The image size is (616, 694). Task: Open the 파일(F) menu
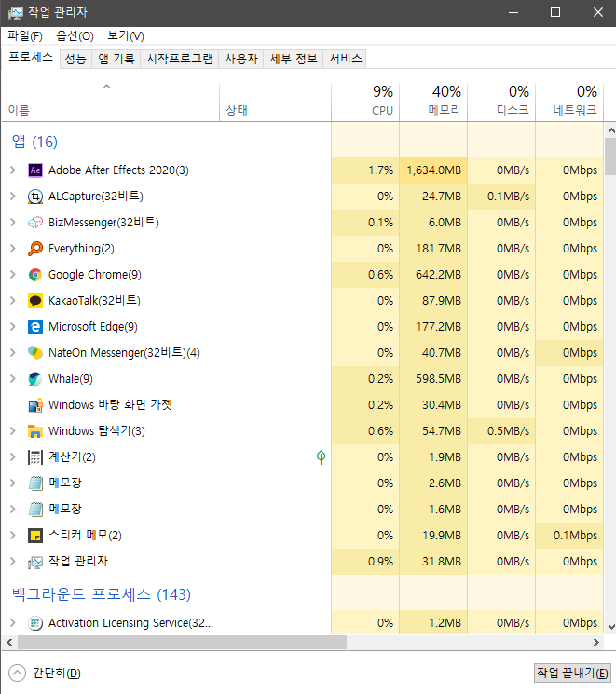coord(25,35)
